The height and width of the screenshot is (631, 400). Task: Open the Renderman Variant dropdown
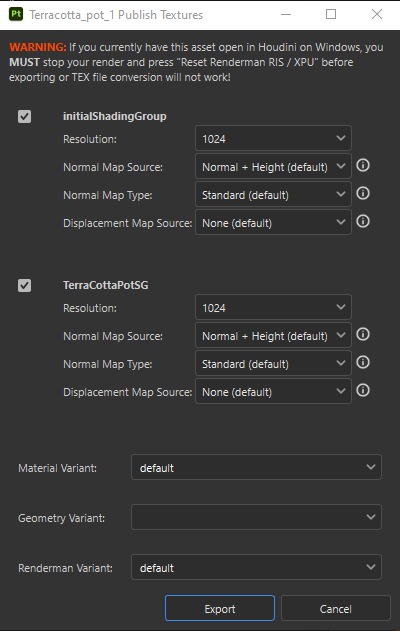[x=256, y=567]
